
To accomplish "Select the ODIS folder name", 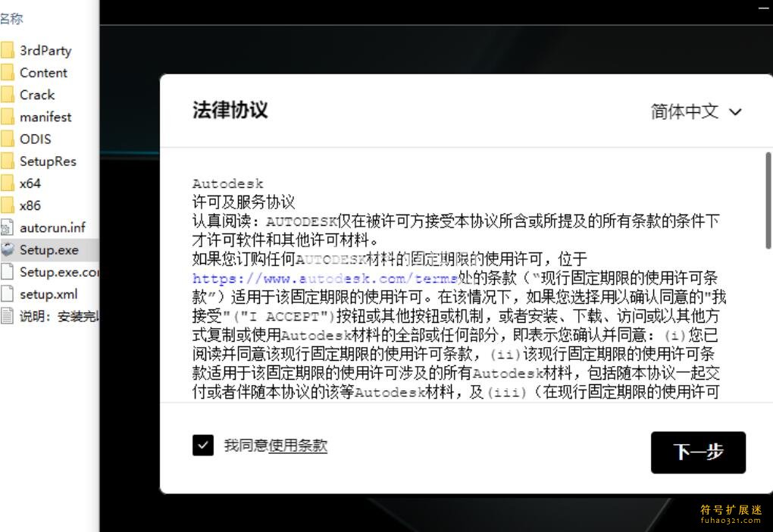I will click(35, 139).
